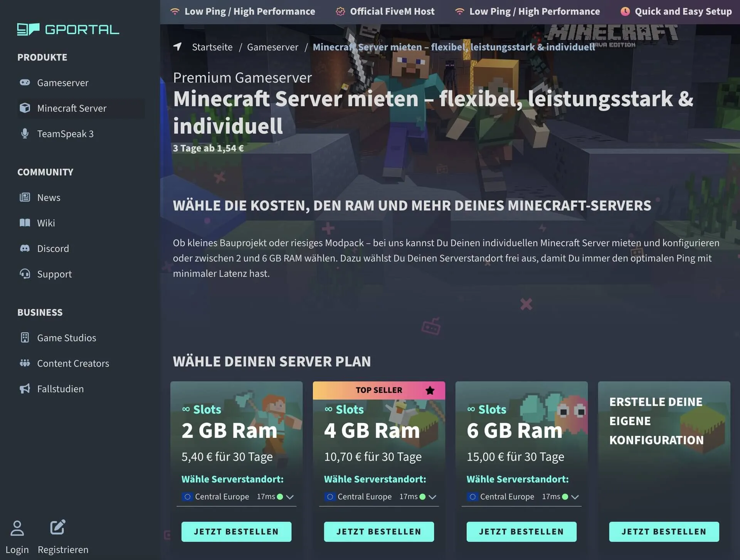Open the Discord link
The width and height of the screenshot is (740, 560).
[x=81, y=248]
